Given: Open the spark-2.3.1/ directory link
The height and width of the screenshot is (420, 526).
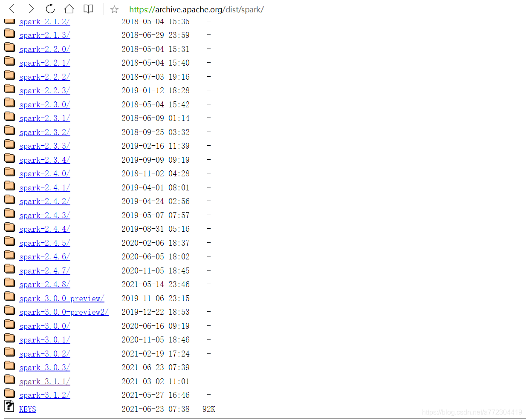Looking at the screenshot, I should tap(45, 118).
